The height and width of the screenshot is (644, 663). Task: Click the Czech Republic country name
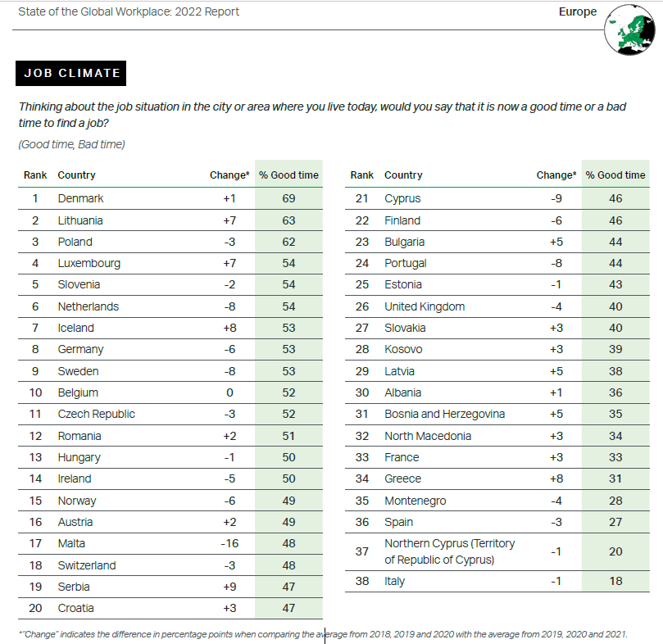pyautogui.click(x=96, y=414)
